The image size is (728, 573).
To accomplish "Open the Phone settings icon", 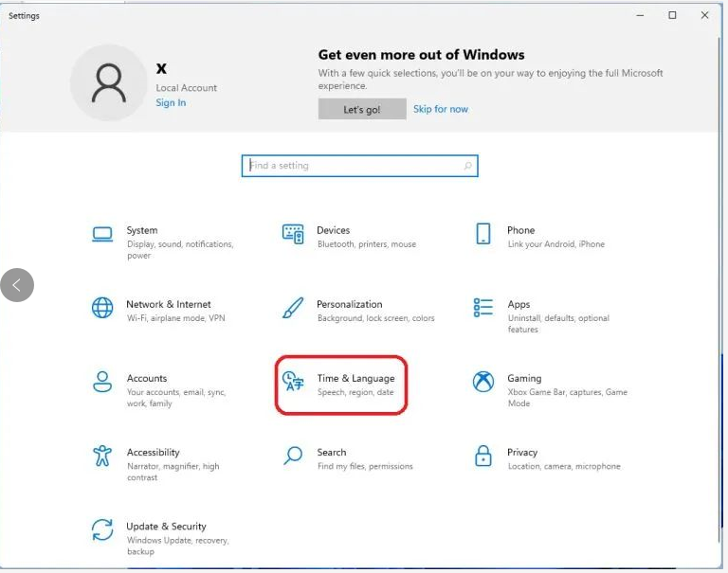I will pos(483,234).
